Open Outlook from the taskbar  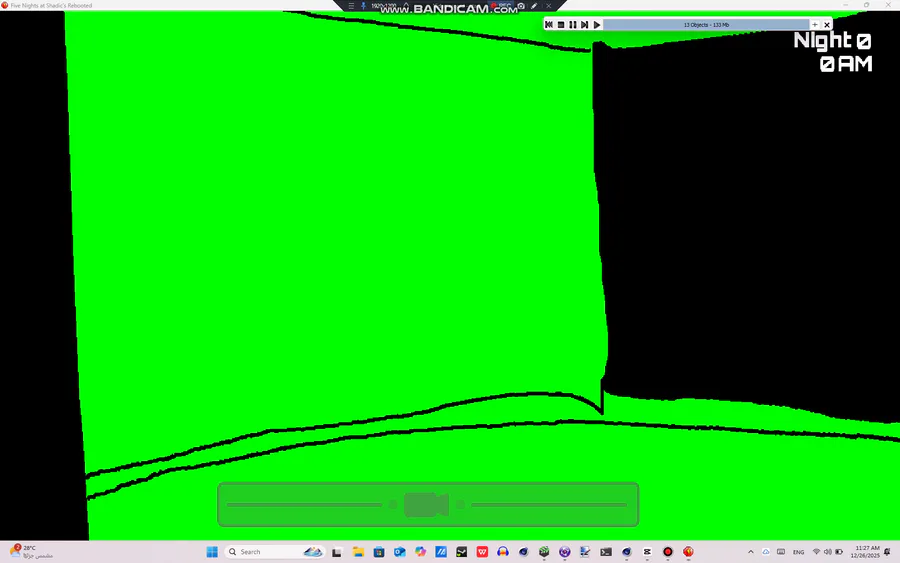click(x=399, y=552)
